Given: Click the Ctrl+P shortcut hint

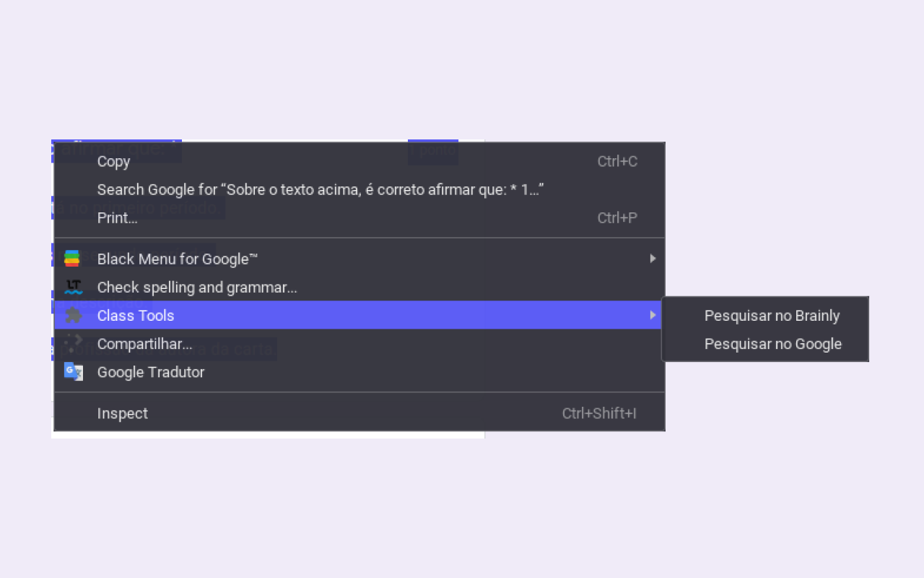Looking at the screenshot, I should click(617, 217).
